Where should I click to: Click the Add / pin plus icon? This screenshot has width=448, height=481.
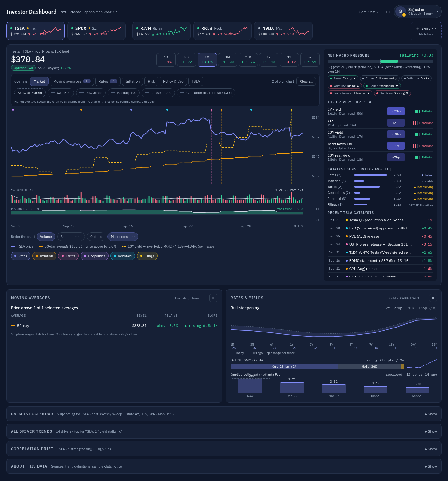pyautogui.click(x=418, y=29)
